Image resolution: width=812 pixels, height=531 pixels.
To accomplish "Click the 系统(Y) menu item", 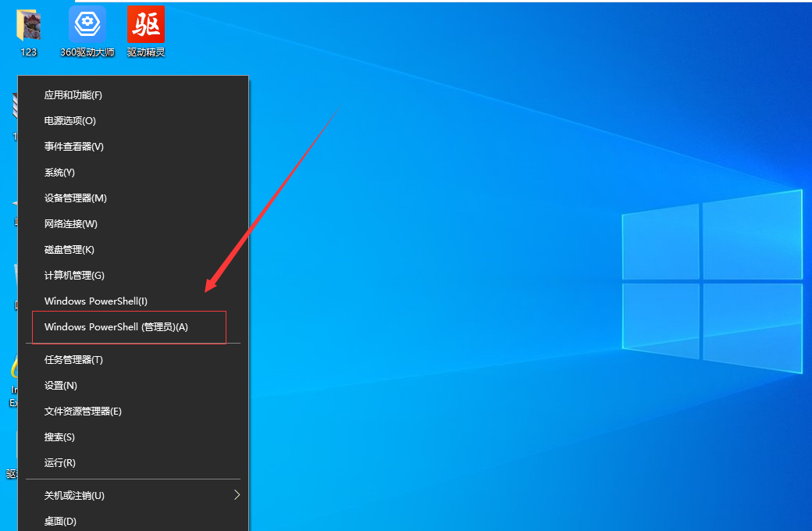I will (x=60, y=173).
